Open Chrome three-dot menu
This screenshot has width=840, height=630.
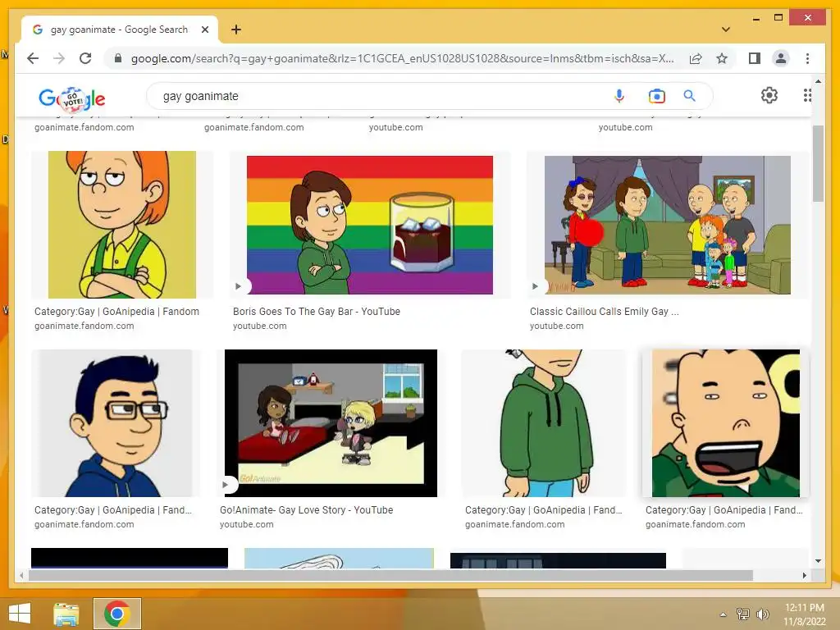(807, 58)
